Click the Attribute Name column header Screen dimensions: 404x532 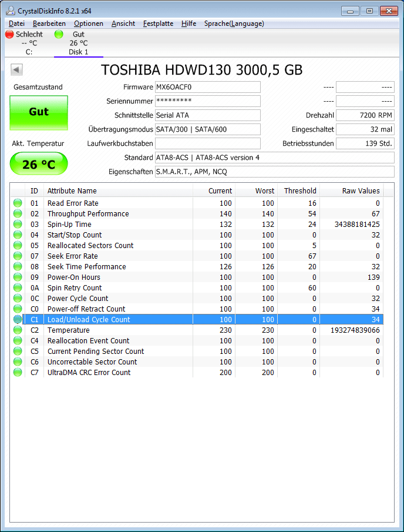(x=118, y=190)
